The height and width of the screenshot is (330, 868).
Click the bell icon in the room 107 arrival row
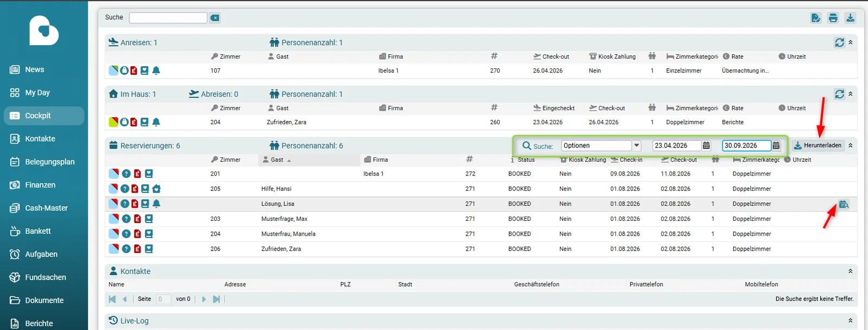[156, 71]
